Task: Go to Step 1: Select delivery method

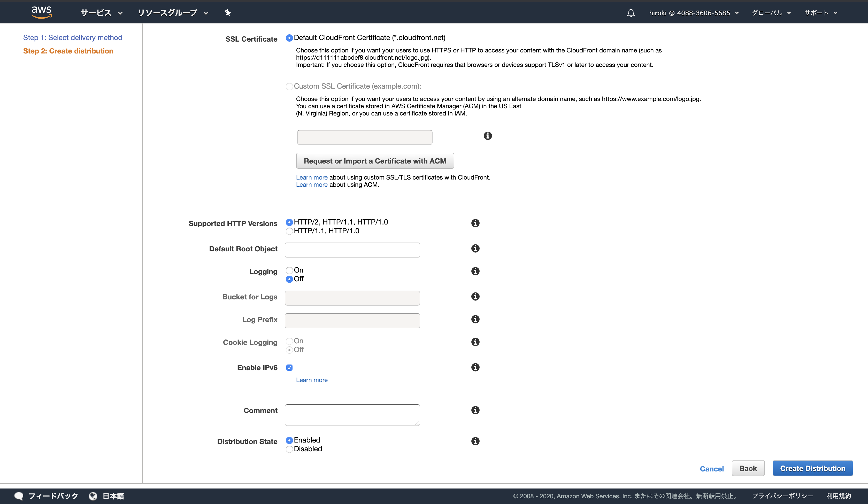Action: [x=72, y=37]
